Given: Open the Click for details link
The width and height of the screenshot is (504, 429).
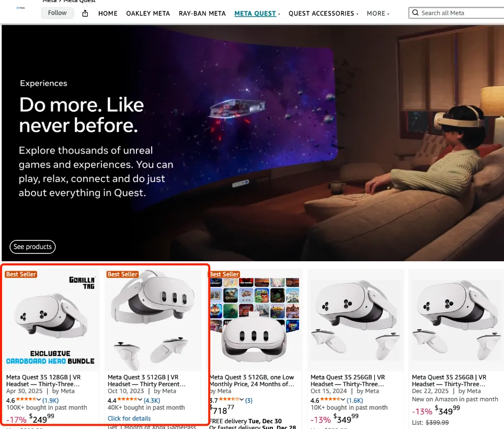Looking at the screenshot, I should [x=129, y=419].
